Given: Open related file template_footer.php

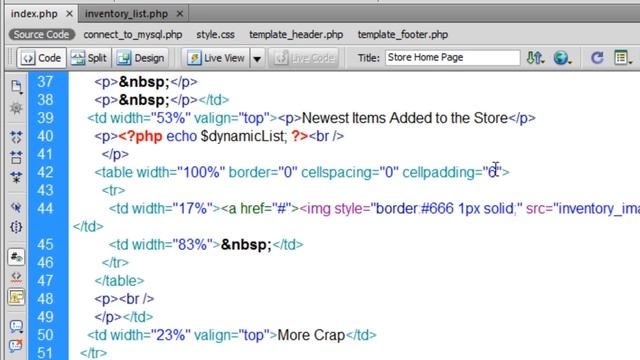Looking at the screenshot, I should [403, 35].
